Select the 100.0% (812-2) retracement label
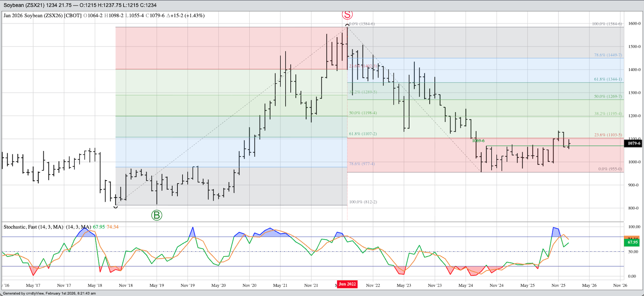Screen dimensions: 644x296 (x=363, y=202)
